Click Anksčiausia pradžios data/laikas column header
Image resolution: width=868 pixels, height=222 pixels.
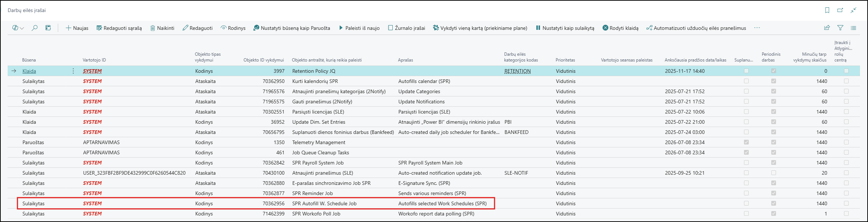(x=696, y=60)
